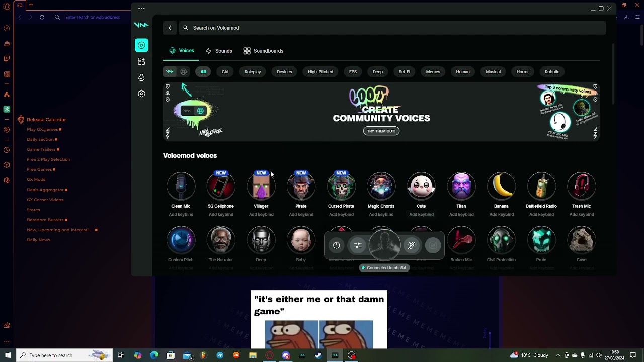Open Steam from the Windows taskbar

pos(318,355)
